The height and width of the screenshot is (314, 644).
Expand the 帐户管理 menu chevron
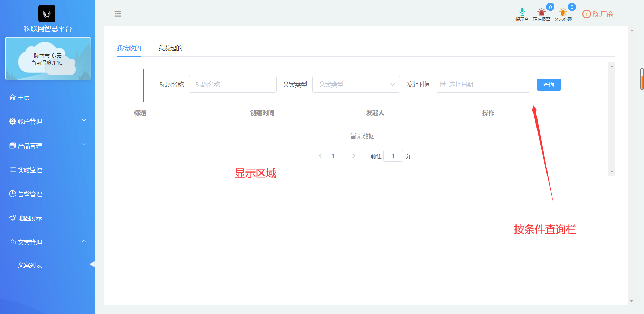pyautogui.click(x=84, y=120)
